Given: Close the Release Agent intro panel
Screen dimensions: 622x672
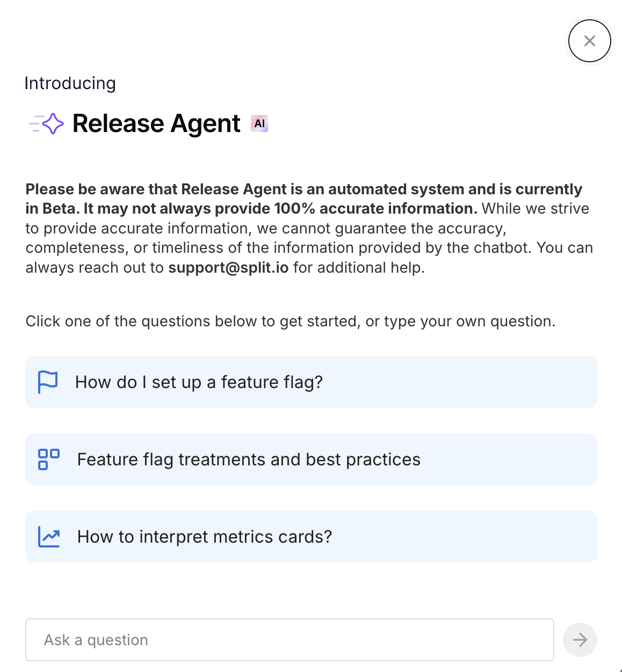Looking at the screenshot, I should point(589,41).
